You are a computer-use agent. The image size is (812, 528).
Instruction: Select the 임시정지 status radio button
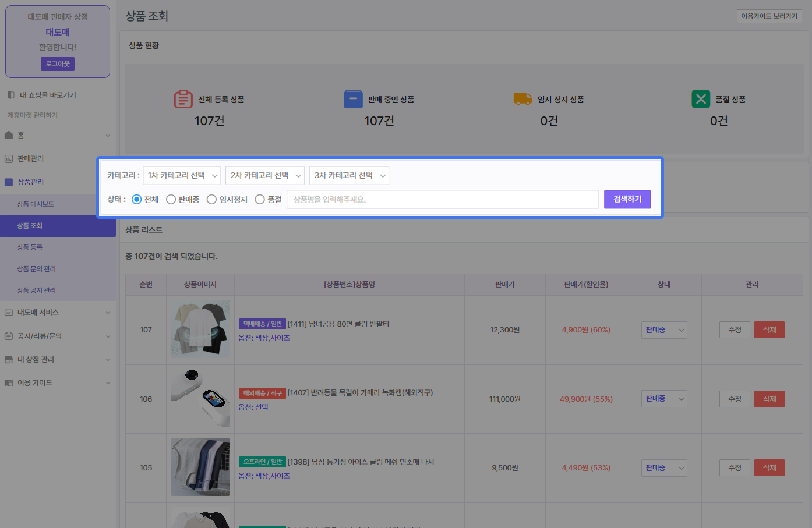click(212, 200)
